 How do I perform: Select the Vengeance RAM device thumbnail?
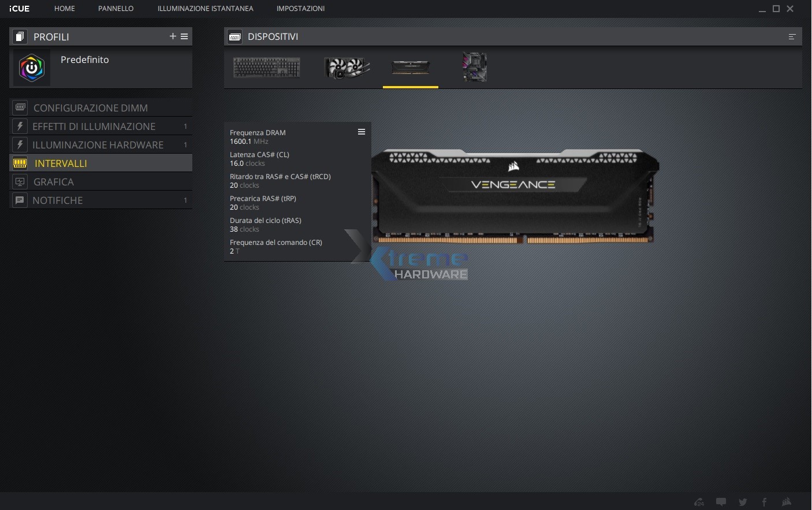click(411, 68)
